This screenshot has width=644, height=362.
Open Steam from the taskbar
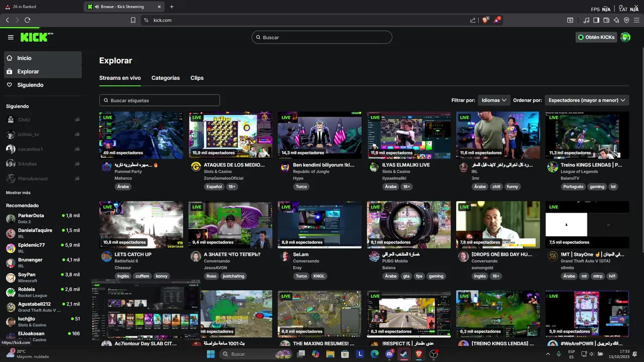click(404, 354)
